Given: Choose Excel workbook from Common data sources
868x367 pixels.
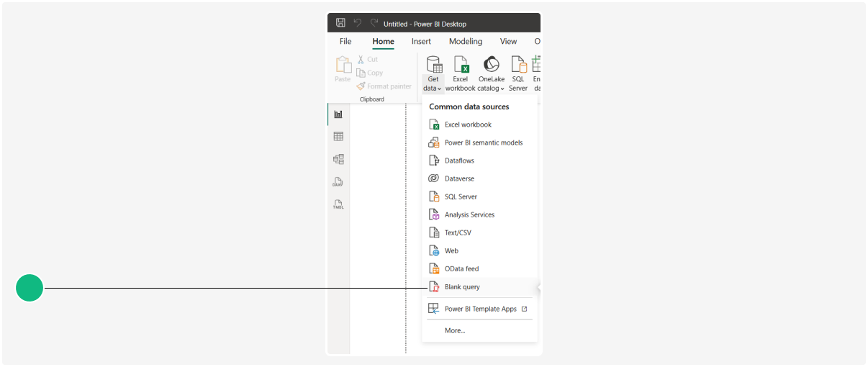Looking at the screenshot, I should pos(479,124).
